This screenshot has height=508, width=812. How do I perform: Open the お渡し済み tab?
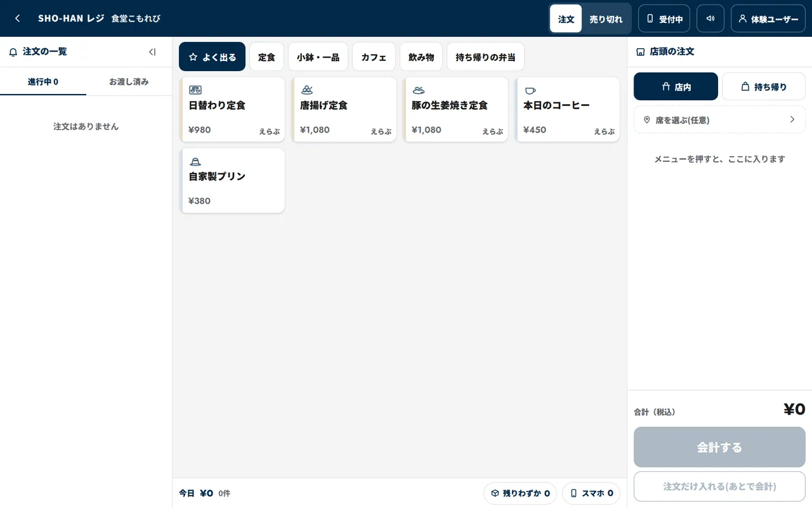tap(129, 82)
